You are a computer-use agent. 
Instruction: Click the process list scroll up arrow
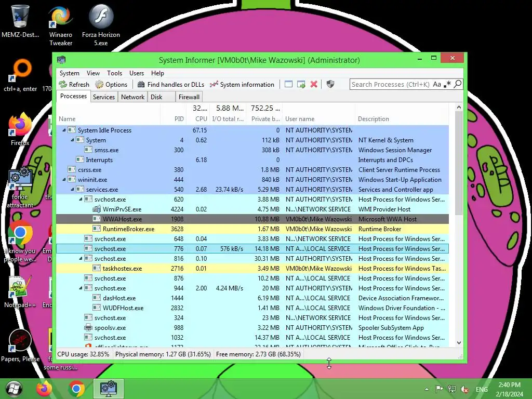[459, 107]
